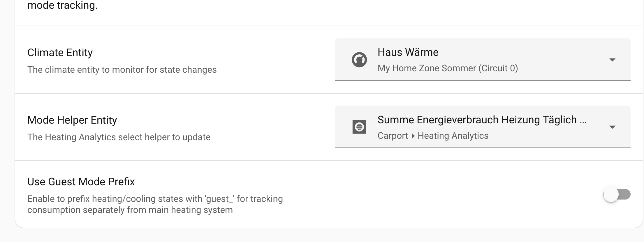644x242 pixels.
Task: Click the Use Guest Mode Prefix heading
Action: click(81, 182)
